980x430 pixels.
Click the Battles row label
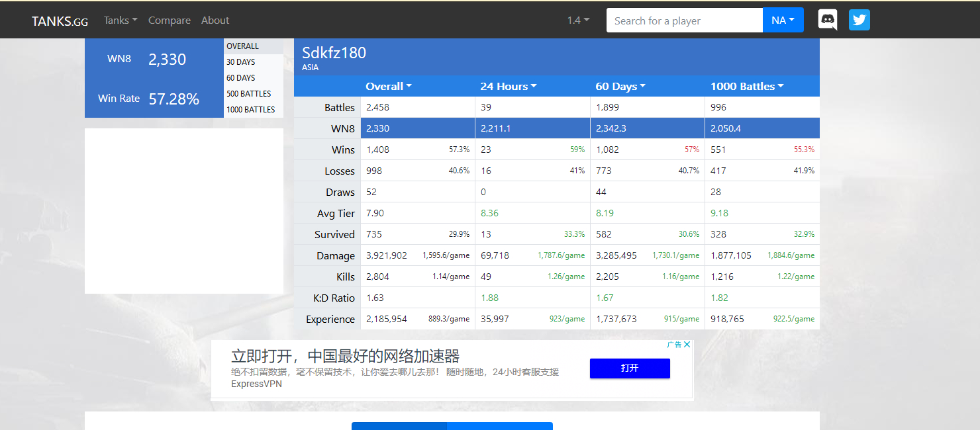coord(340,108)
